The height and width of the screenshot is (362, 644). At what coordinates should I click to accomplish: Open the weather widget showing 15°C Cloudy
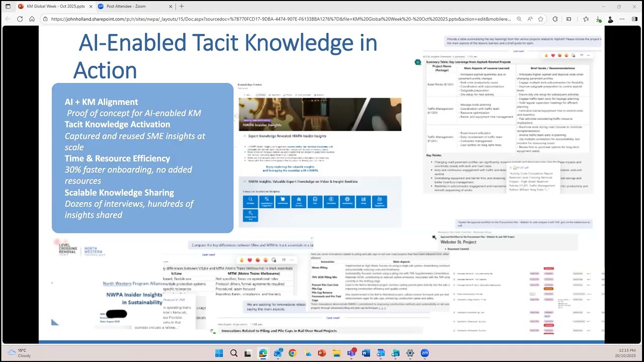[x=19, y=353]
